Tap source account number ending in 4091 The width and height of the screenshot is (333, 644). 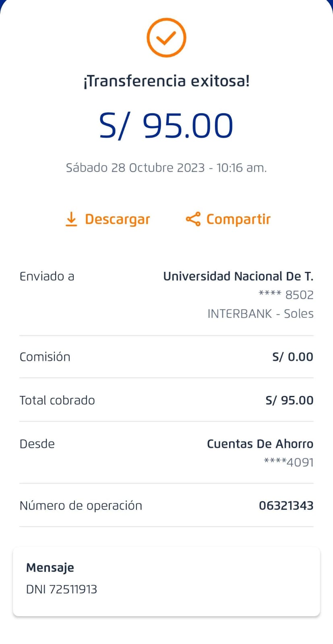(x=288, y=462)
